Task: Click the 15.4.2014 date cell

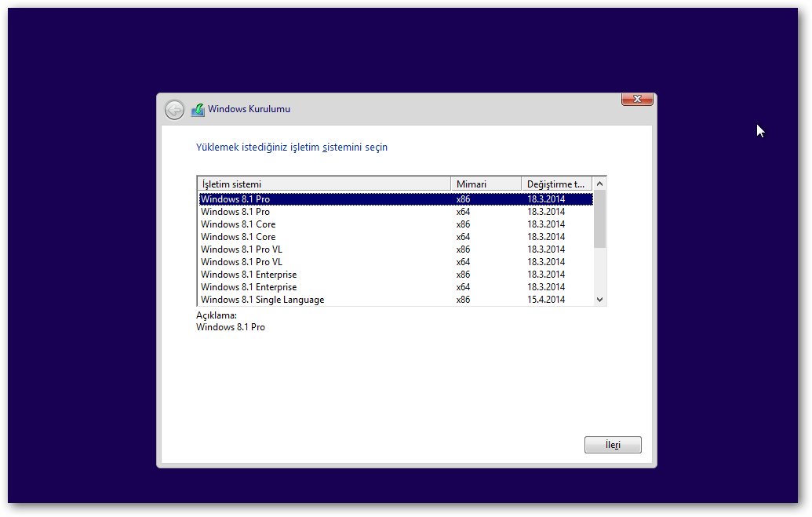Action: 546,300
